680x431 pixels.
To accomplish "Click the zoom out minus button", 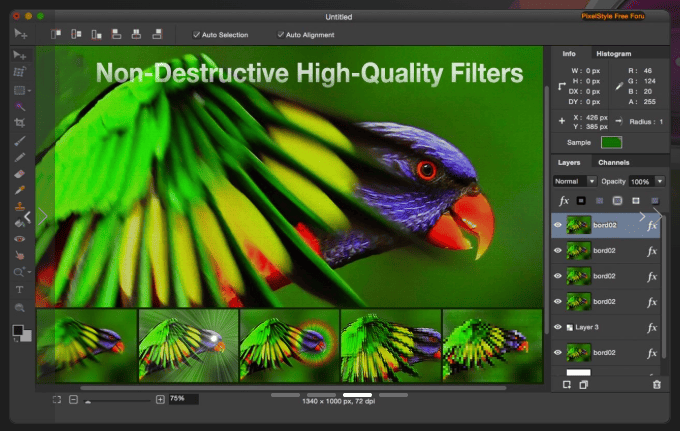I will 73,399.
